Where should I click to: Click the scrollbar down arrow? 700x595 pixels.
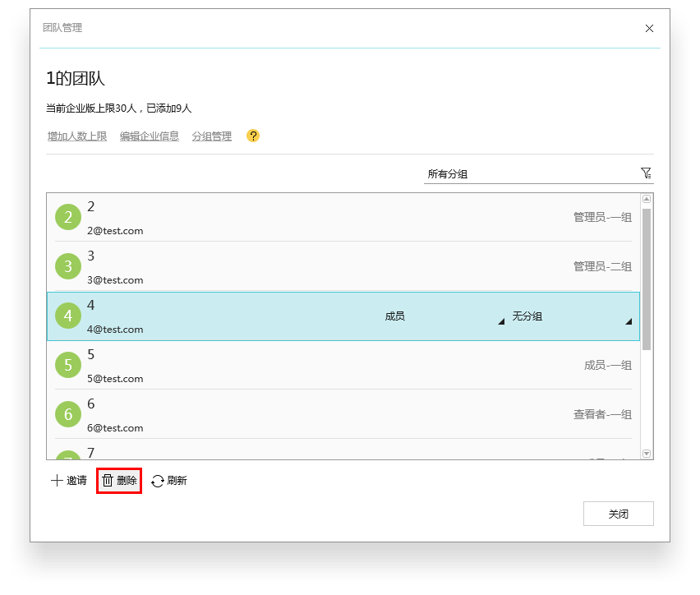[x=647, y=454]
